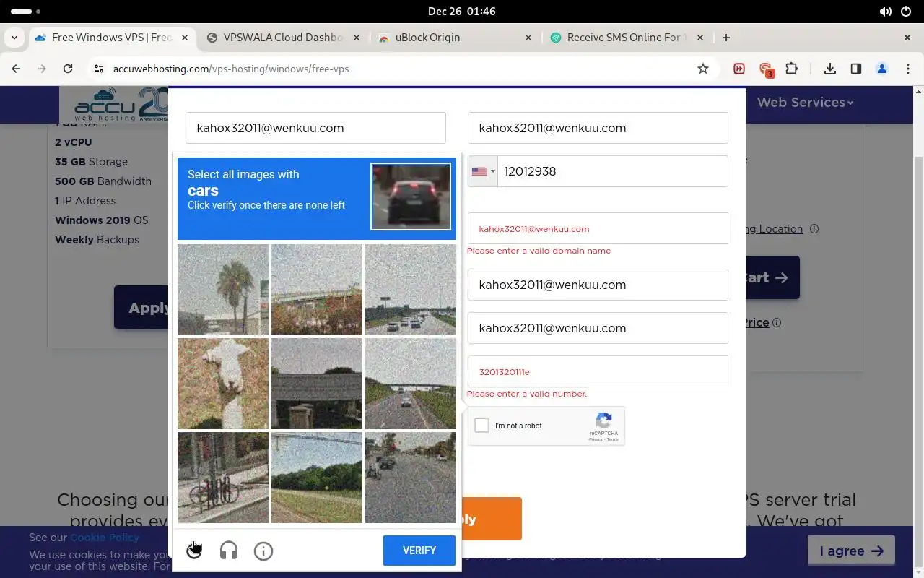This screenshot has width=924, height=578.
Task: Select the street with motorcyclist captcha tile
Action: [411, 478]
